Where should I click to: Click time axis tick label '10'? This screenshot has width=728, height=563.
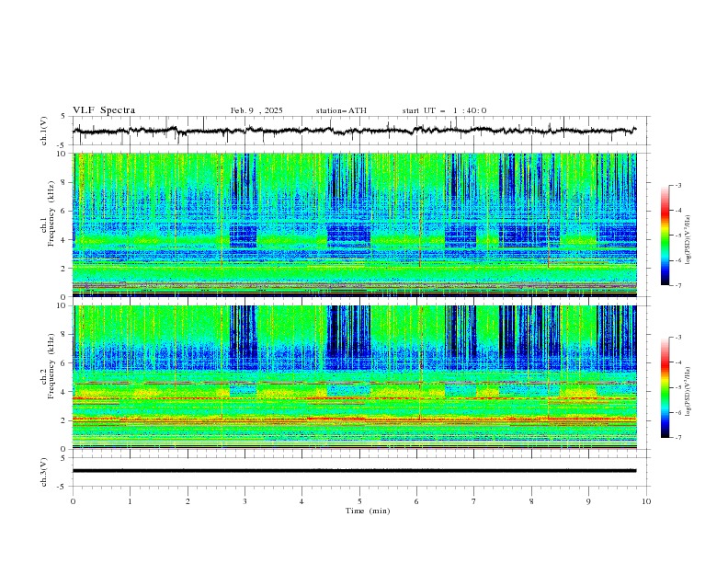[x=646, y=501]
